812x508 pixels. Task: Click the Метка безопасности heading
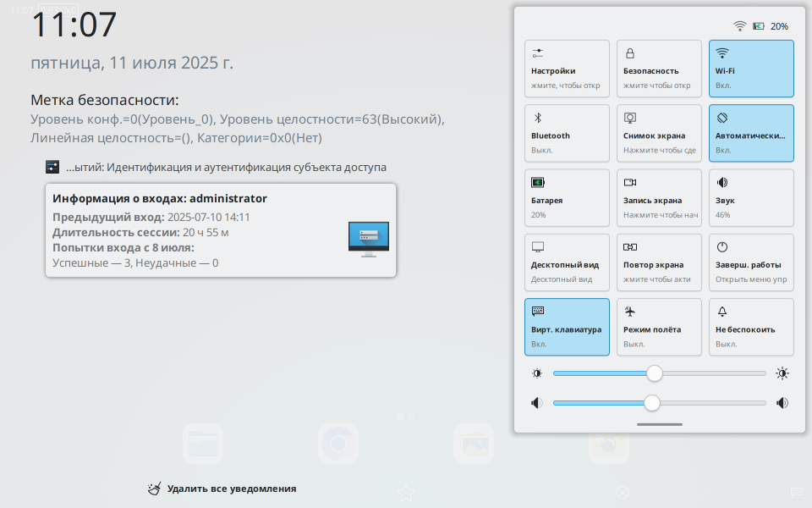point(105,100)
